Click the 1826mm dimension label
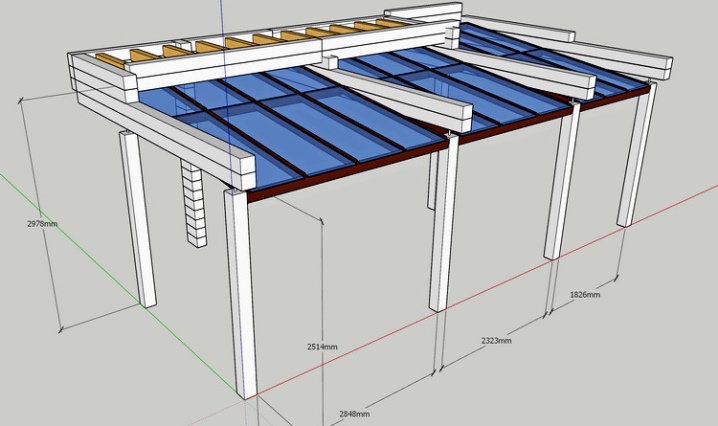Image resolution: width=718 pixels, height=426 pixels. tap(585, 294)
